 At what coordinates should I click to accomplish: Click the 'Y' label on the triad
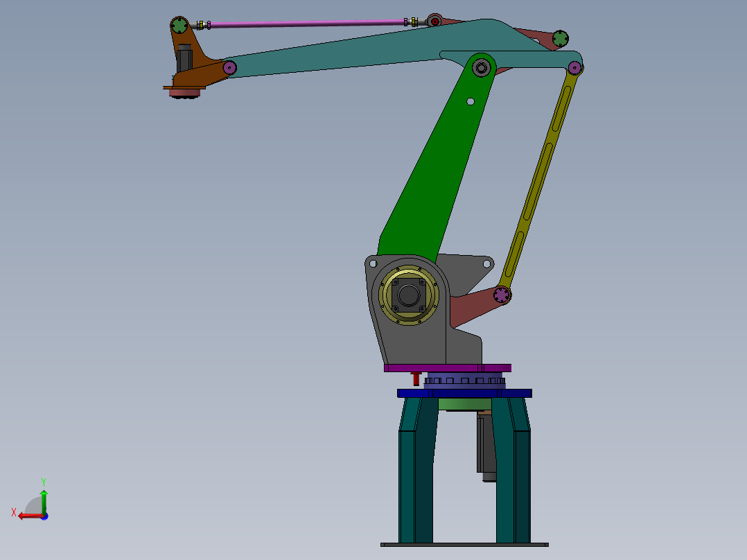[44, 482]
